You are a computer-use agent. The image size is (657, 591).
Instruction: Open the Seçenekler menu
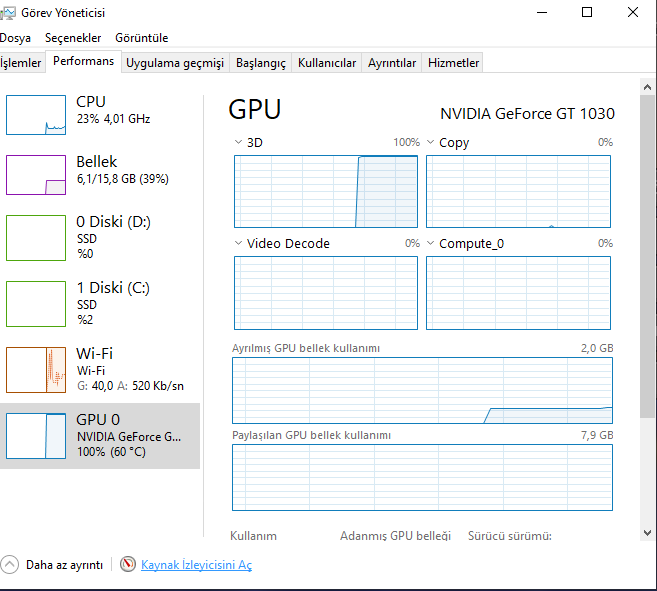coord(73,38)
